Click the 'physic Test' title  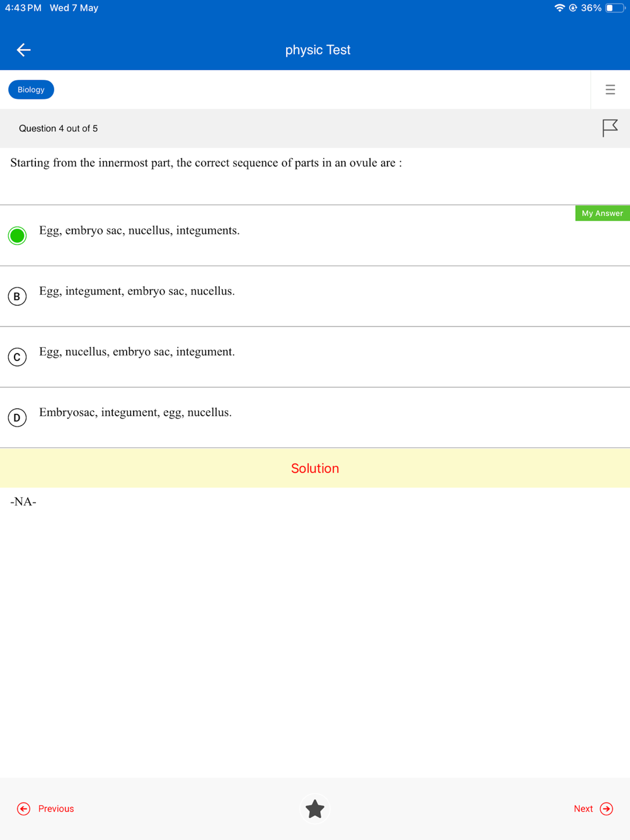(x=318, y=50)
